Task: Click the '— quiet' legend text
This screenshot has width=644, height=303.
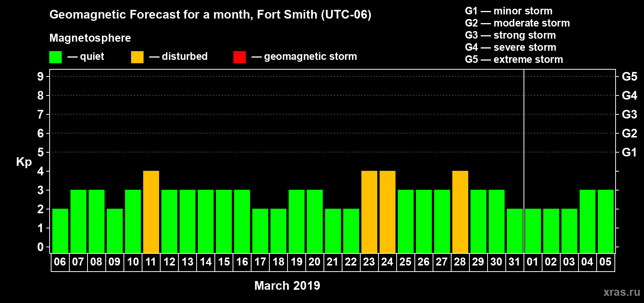Action: point(86,57)
